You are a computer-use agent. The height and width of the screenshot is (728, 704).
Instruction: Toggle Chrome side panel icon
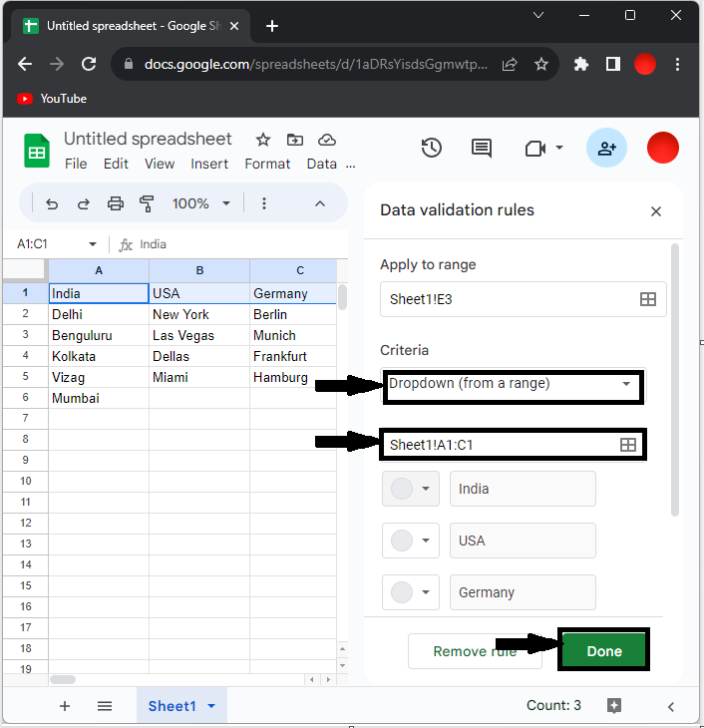tap(613, 64)
